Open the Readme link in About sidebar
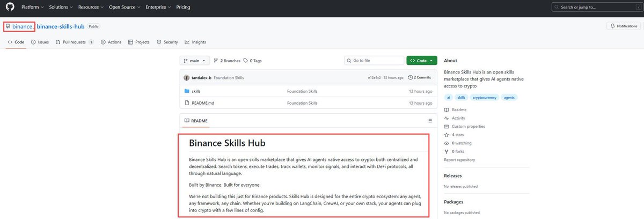 pos(455,109)
